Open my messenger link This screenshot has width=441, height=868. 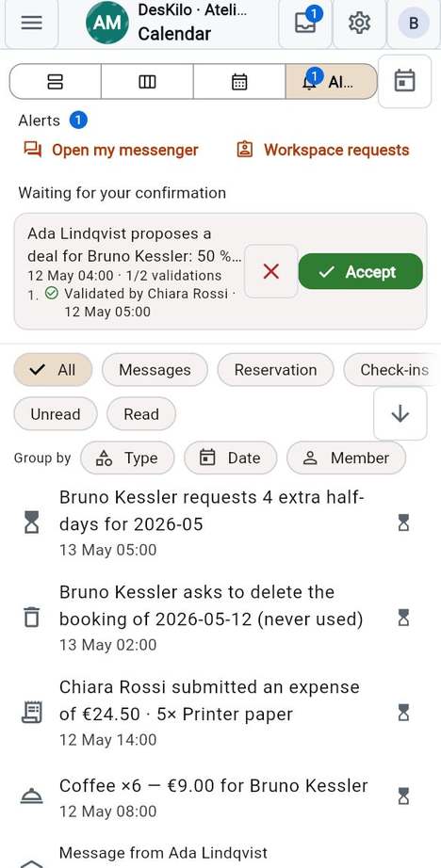pyautogui.click(x=111, y=150)
